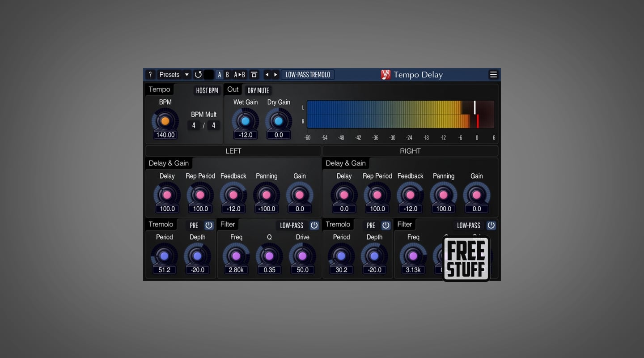Image resolution: width=644 pixels, height=358 pixels.
Task: Click the orange BPM knob
Action: 165,121
